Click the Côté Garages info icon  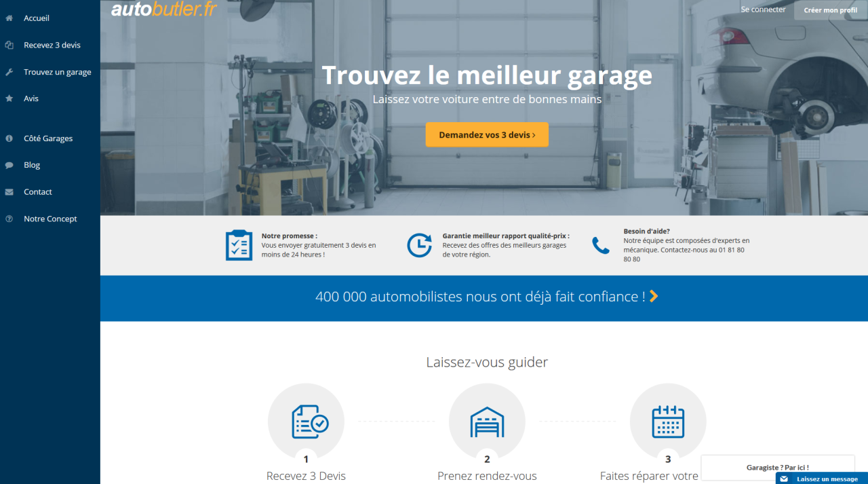7,138
